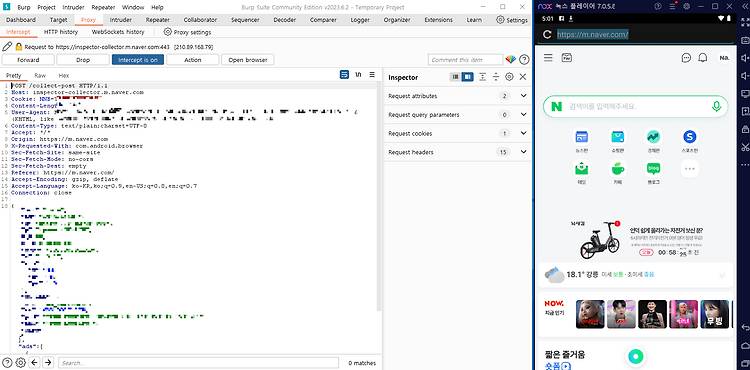Viewport: 750px width, 370px height.
Task: Click Inspector expand all sections icon
Action: point(483,77)
